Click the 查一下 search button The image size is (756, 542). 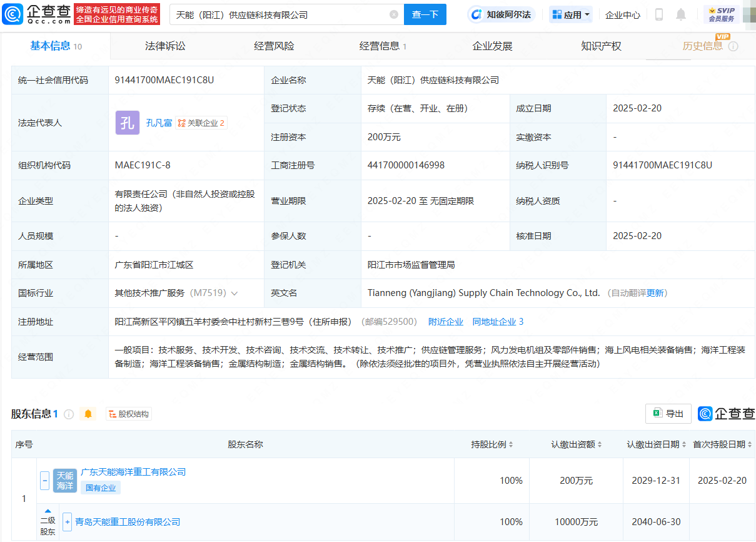coord(425,14)
